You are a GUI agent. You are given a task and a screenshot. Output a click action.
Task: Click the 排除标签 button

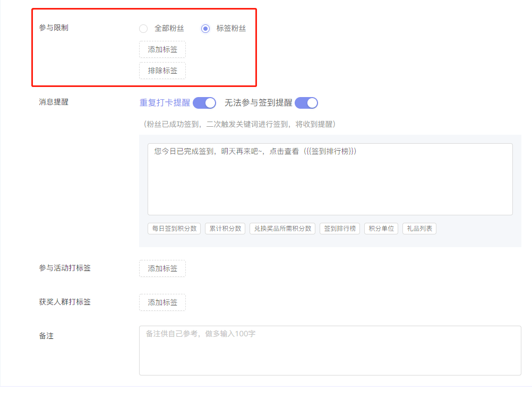click(162, 71)
